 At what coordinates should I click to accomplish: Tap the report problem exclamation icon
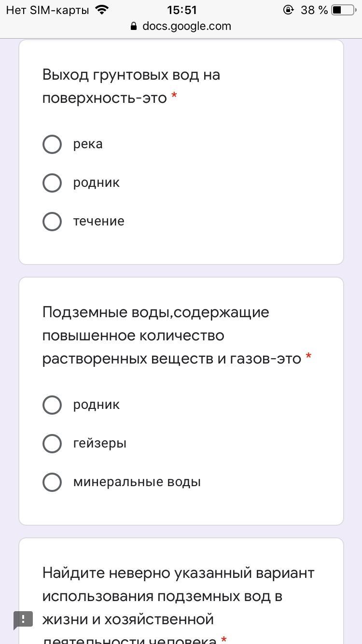pyautogui.click(x=23, y=619)
